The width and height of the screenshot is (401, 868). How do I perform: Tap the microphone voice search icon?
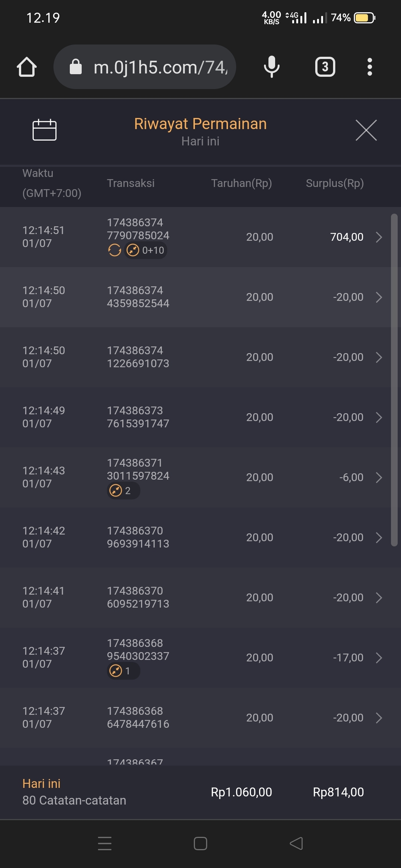[x=271, y=67]
